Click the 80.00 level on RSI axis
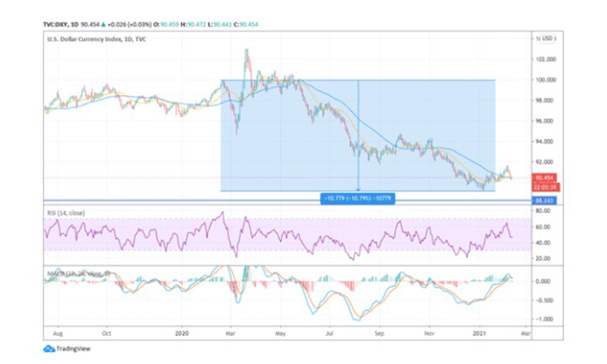Image resolution: width=607 pixels, height=364 pixels. tap(543, 211)
